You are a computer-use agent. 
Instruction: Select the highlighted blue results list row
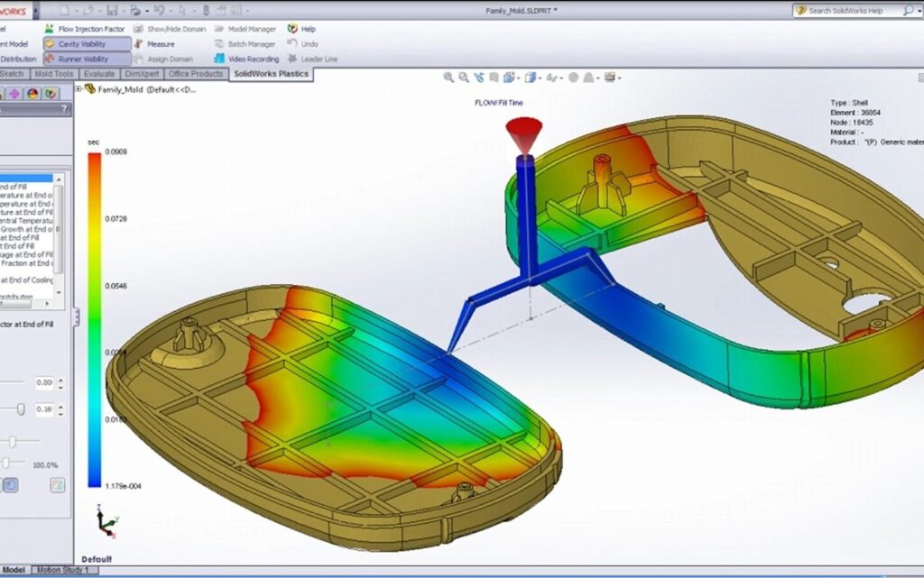pos(26,178)
